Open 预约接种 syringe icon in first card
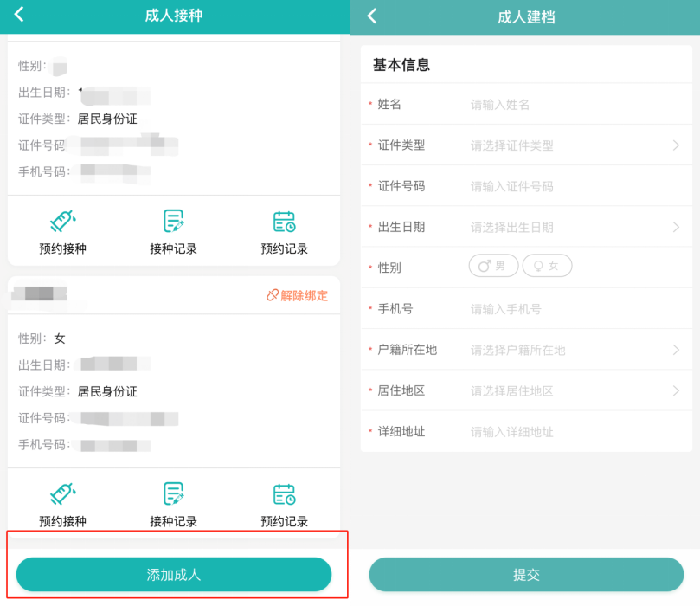Screen dimensions: 700x606 point(63,222)
